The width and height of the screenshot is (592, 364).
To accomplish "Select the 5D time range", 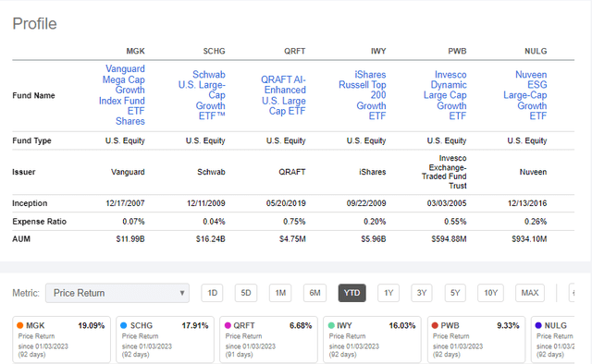I will [x=246, y=293].
